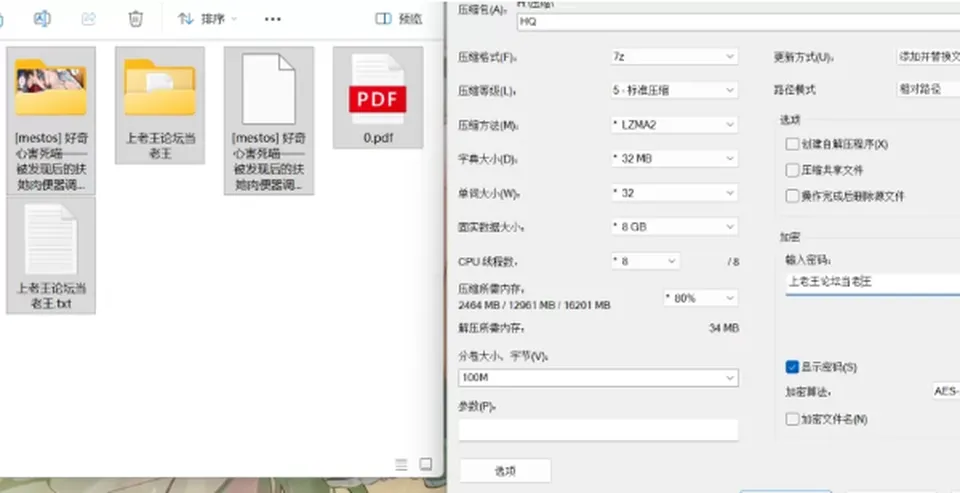Open the 压缩格式 dropdown showing 7z
Image resolution: width=960 pixels, height=493 pixels.
tap(674, 56)
